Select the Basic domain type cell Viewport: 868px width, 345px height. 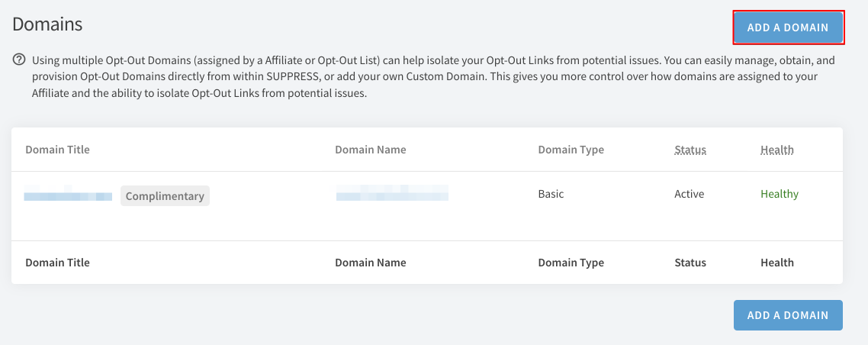point(551,194)
